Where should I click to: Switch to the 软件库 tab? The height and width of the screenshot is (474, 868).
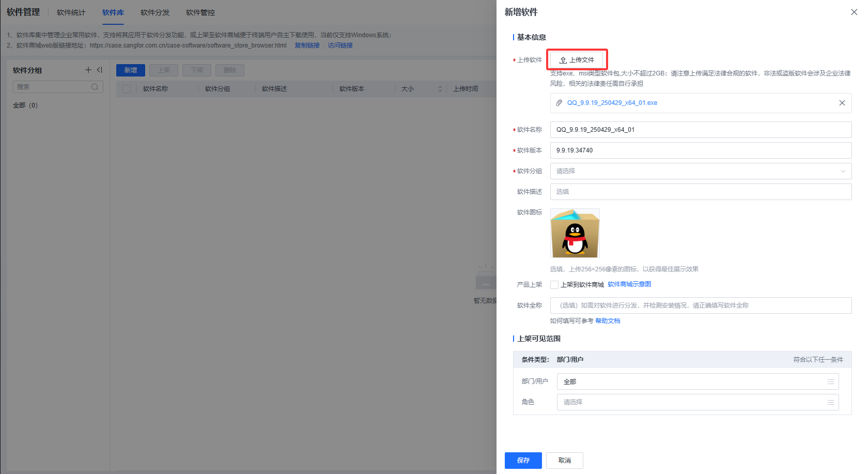[x=113, y=12]
